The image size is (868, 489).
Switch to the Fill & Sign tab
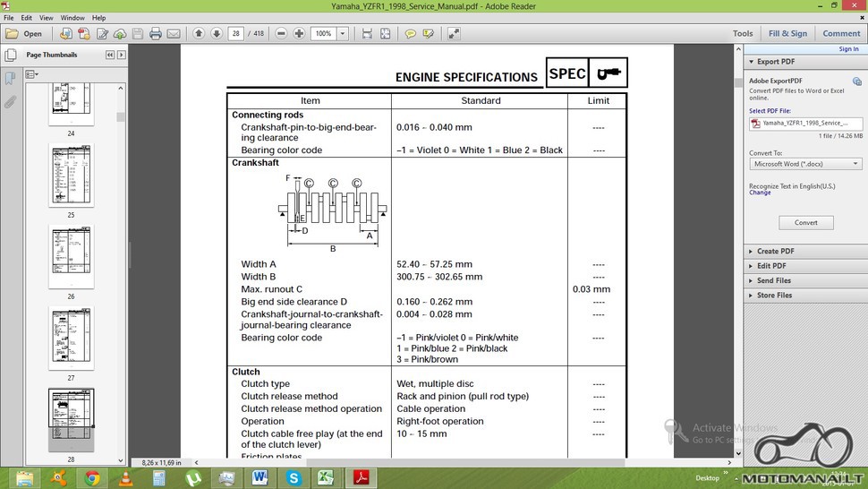787,34
